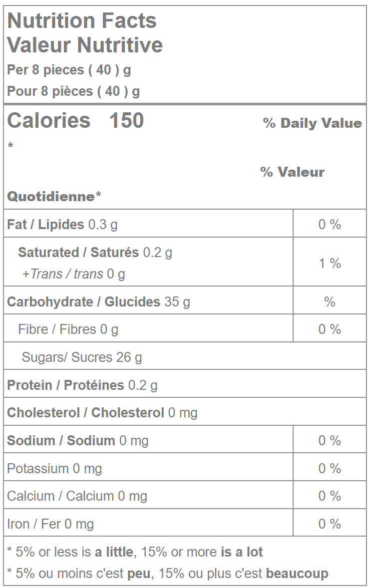Click the Iron / Fer 0 mg row
This screenshot has height=588, width=370.
(x=50, y=524)
